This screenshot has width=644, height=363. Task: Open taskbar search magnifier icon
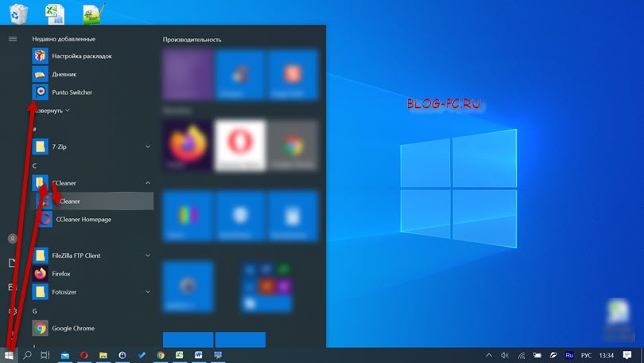28,355
